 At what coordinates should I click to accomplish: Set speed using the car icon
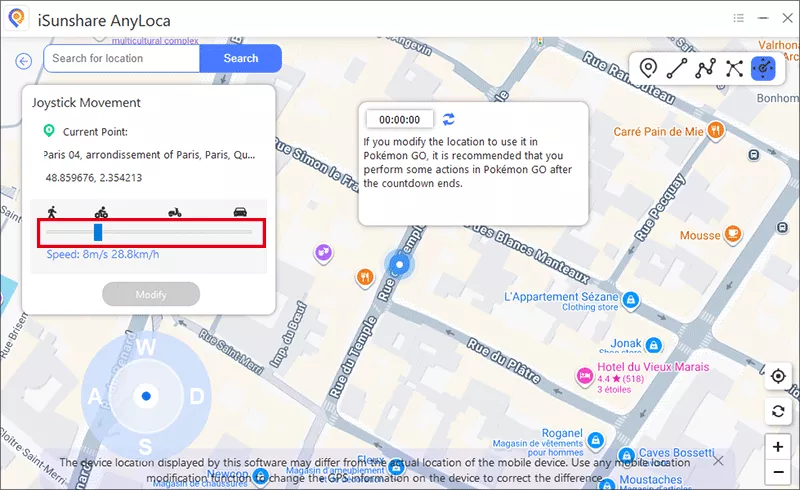(240, 212)
